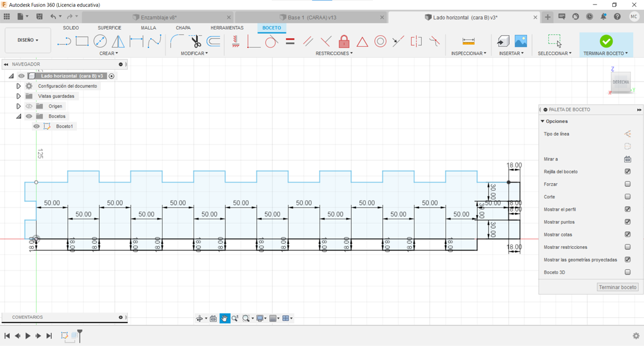Switch to the SOLIDO ribbon tab

click(71, 28)
